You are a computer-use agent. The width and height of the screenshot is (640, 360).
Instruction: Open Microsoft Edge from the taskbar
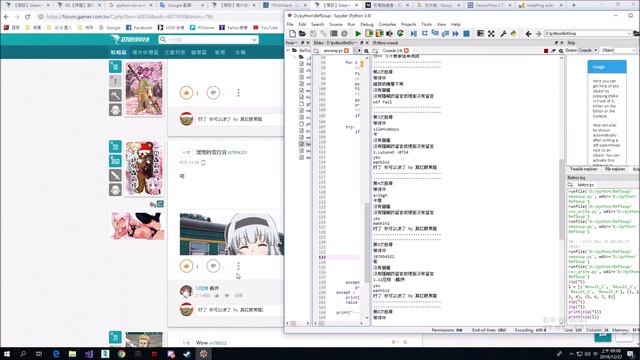(56, 354)
